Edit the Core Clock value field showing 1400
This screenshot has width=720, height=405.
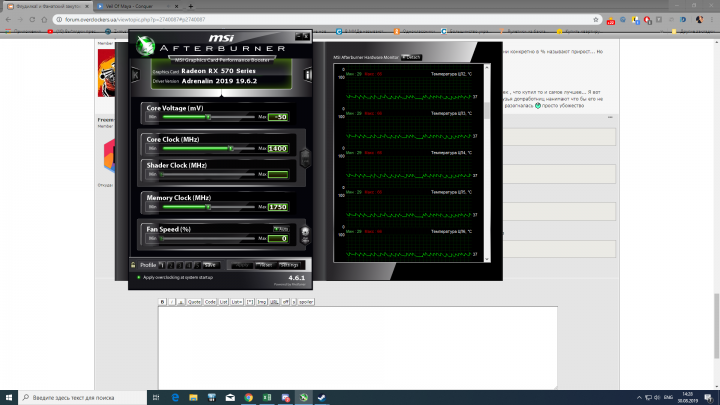(278, 148)
